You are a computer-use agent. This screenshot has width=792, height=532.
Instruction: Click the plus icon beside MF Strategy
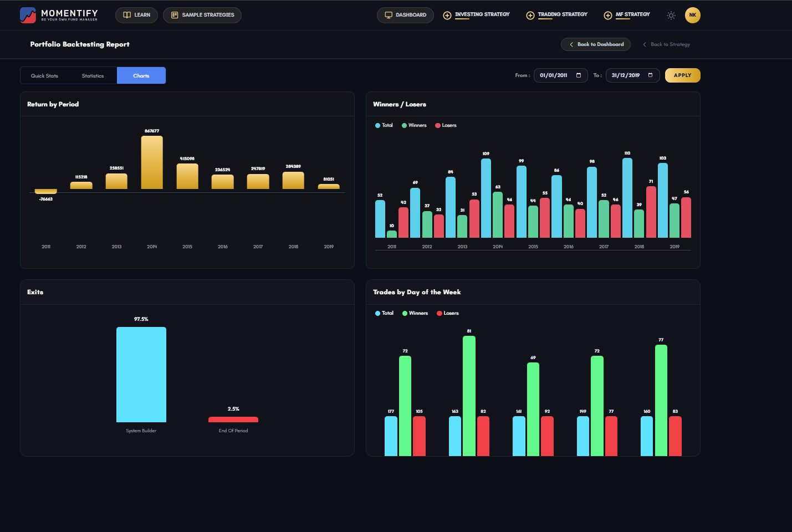[608, 16]
